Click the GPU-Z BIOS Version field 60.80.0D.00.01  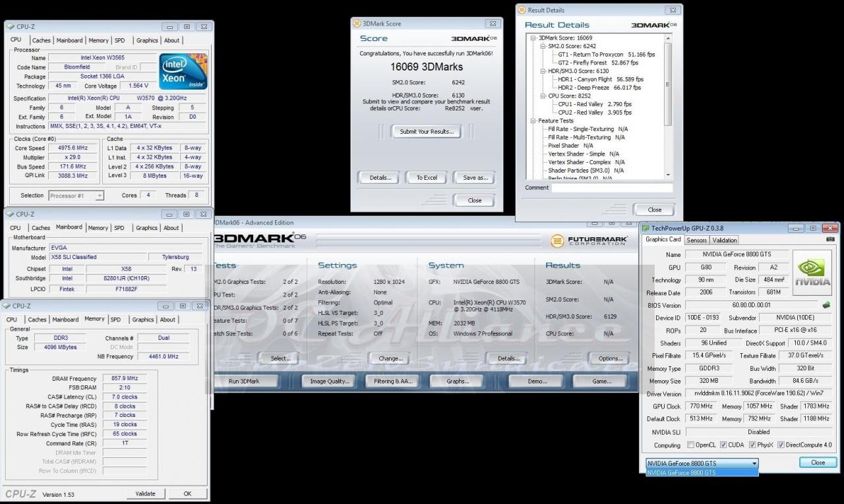[x=750, y=305]
